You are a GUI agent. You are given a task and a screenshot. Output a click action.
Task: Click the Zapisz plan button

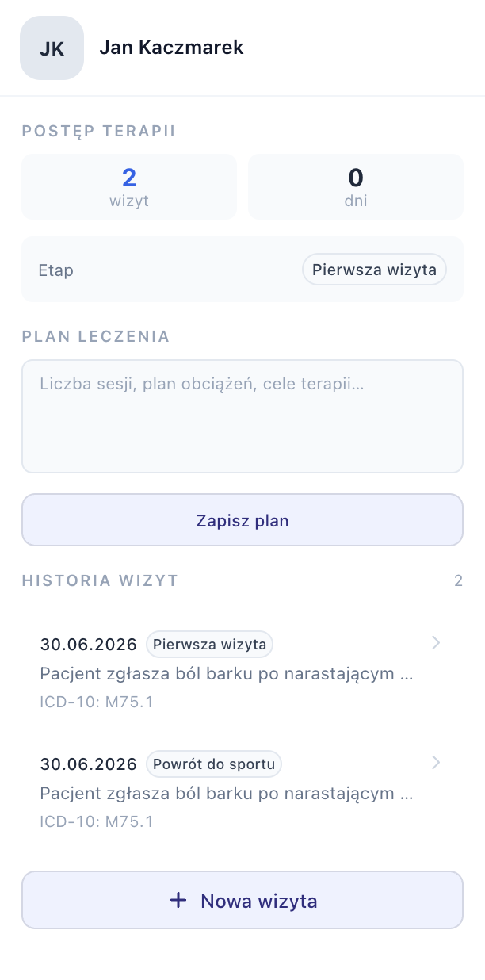tap(242, 520)
